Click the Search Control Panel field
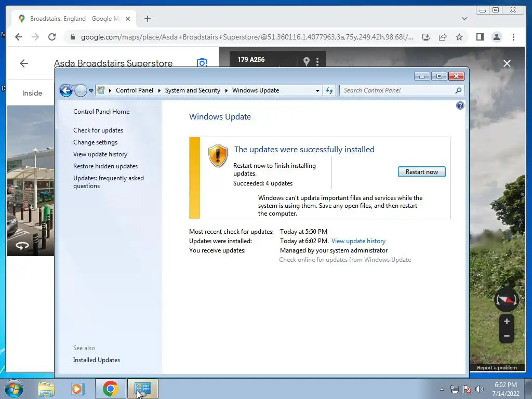Viewport: 532px width, 399px height. [402, 90]
